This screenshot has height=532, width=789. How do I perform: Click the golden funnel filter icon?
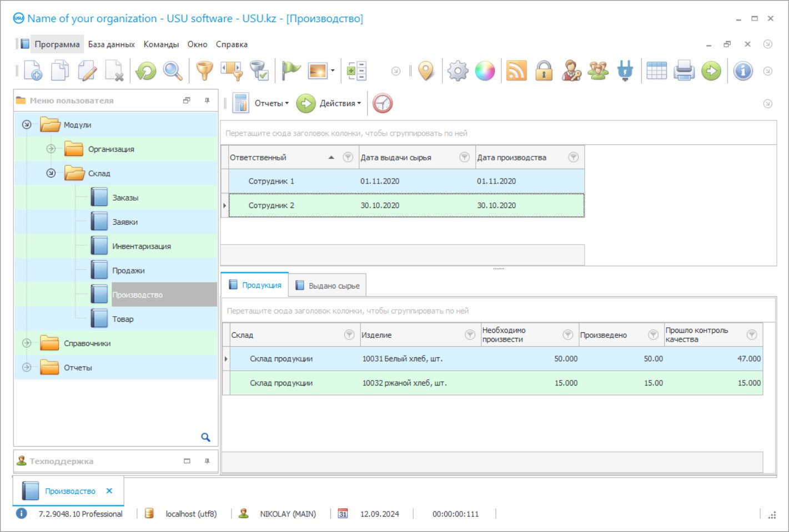point(204,71)
